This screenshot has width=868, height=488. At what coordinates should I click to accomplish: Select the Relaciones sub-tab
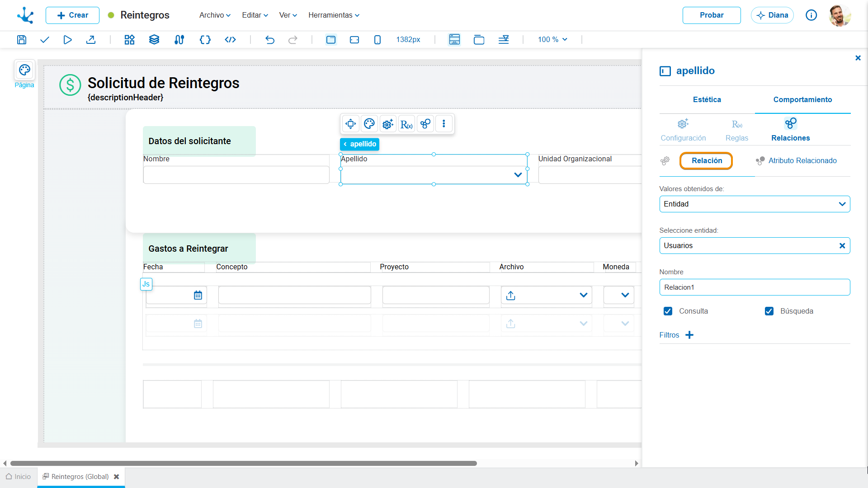[x=791, y=130]
